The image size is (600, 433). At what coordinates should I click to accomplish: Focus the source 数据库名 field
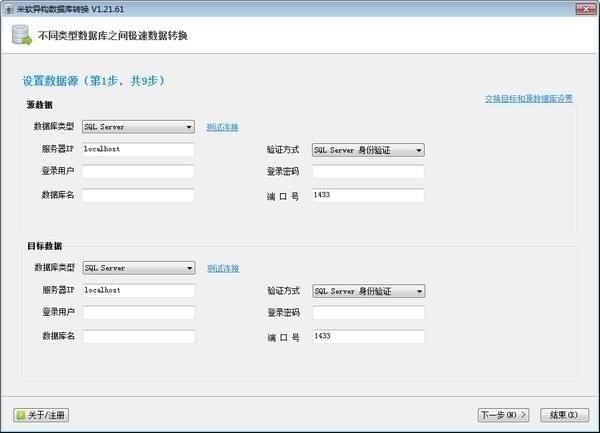point(138,195)
